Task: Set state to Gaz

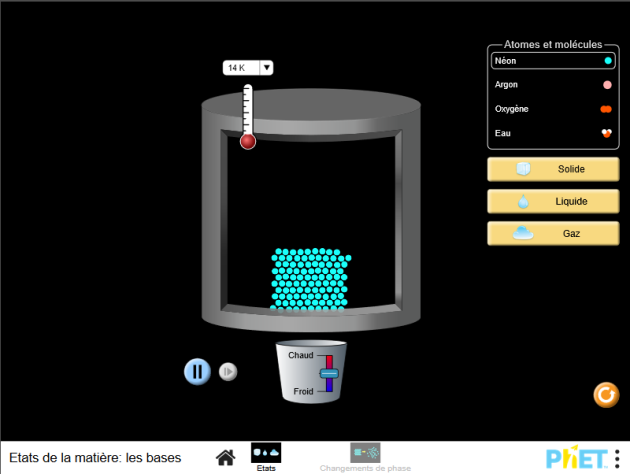Action: click(553, 233)
